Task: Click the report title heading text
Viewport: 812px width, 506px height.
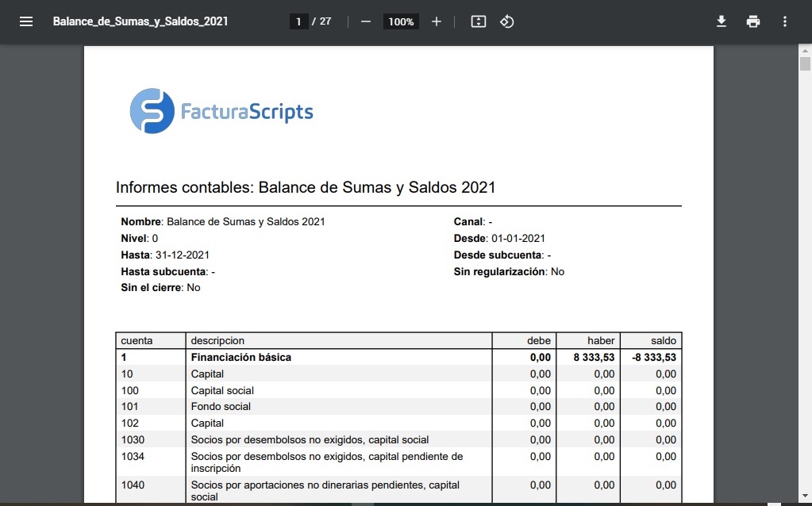Action: click(x=306, y=187)
